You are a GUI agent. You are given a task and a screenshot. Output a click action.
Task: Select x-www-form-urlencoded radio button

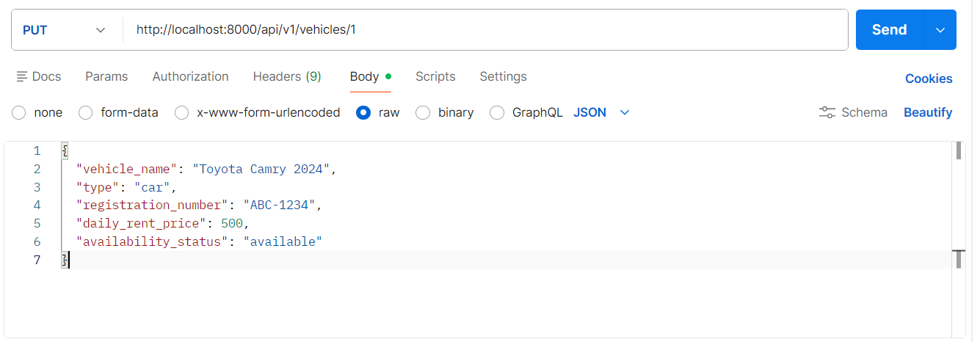click(182, 112)
